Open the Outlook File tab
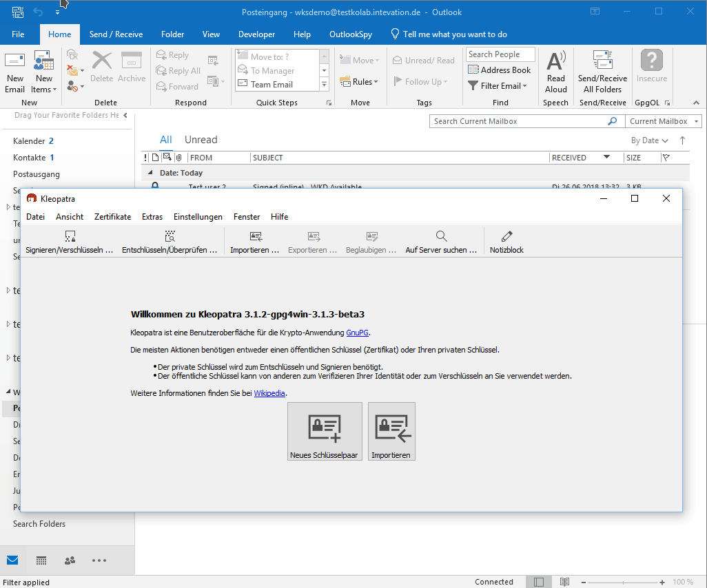 pyautogui.click(x=18, y=34)
